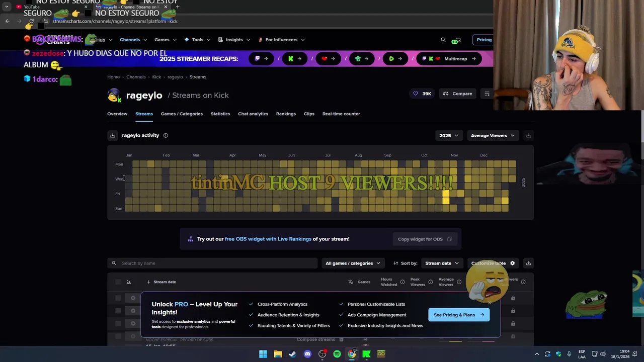The height and width of the screenshot is (362, 644).
Task: Open Windows Start menu
Action: click(x=263, y=354)
